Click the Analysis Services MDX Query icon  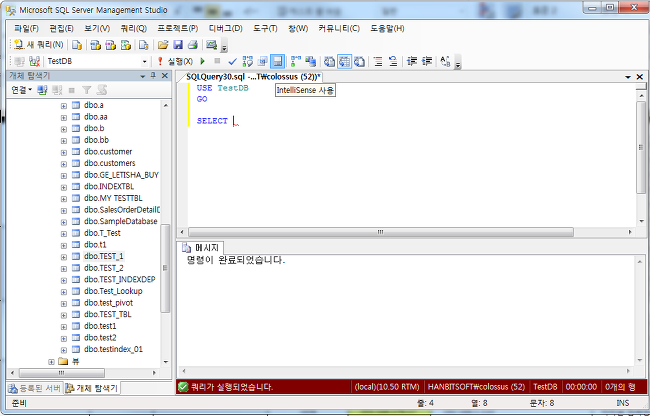pos(96,45)
